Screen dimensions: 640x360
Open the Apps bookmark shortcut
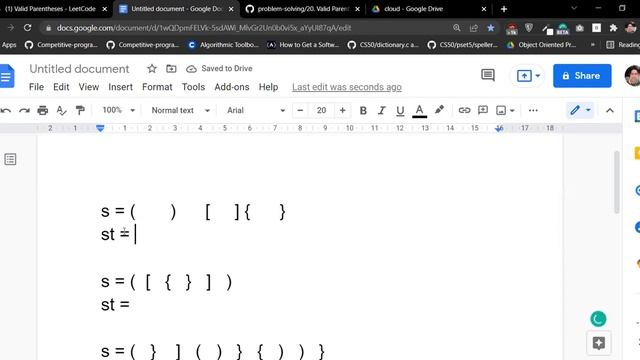click(x=9, y=45)
